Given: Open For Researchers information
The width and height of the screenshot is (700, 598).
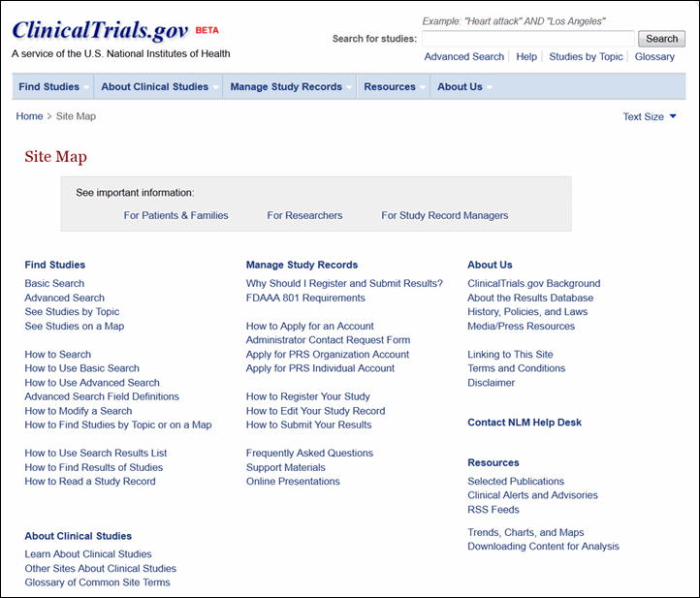Looking at the screenshot, I should (x=304, y=215).
